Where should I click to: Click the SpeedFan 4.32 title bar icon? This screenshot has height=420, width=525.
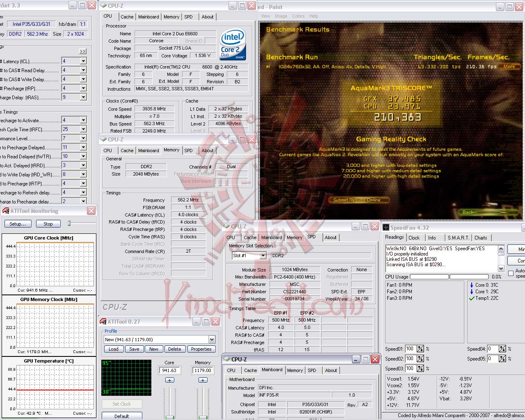tap(386, 228)
